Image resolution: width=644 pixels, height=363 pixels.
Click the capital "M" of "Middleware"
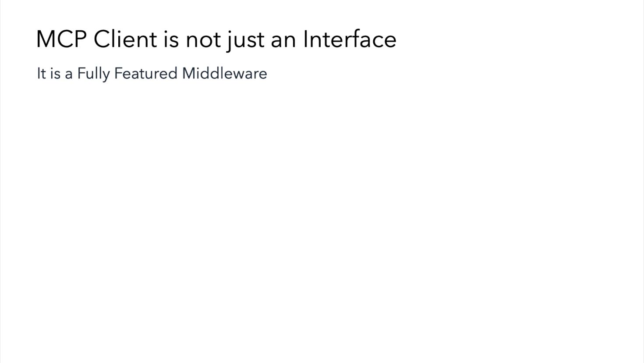click(x=188, y=73)
